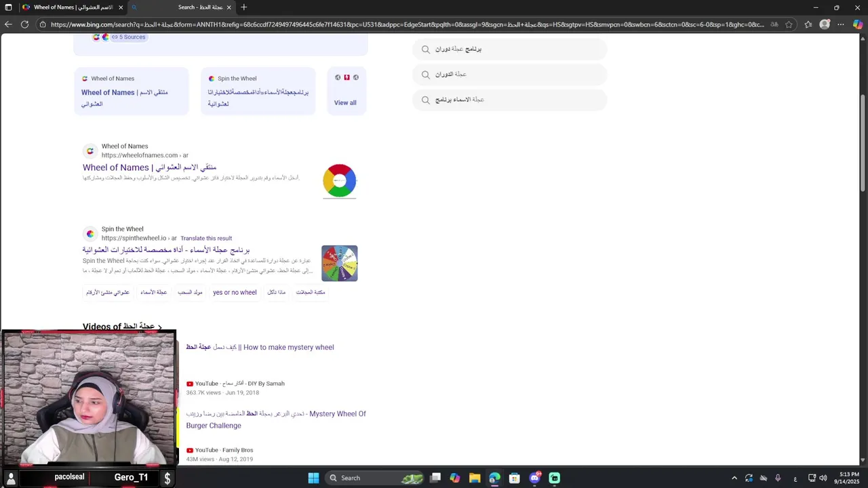Screen dimensions: 868x488
Task: Launch Copilot from the taskbar
Action: [455, 478]
